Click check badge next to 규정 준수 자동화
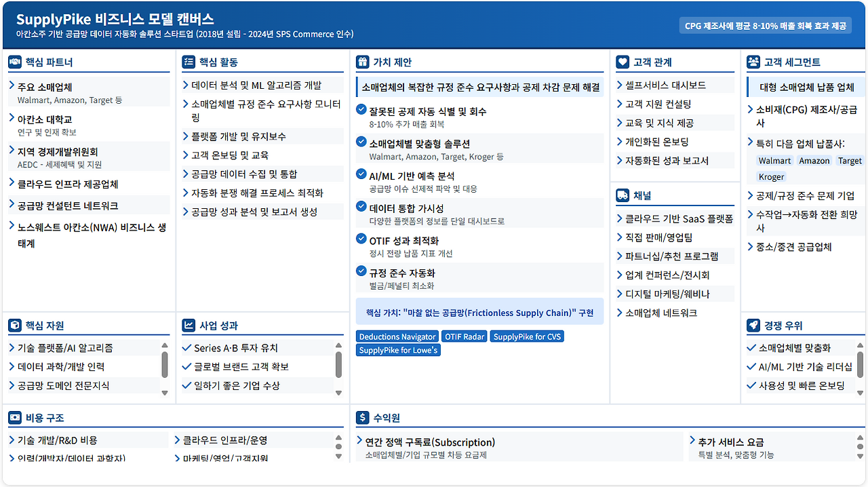 pyautogui.click(x=361, y=271)
